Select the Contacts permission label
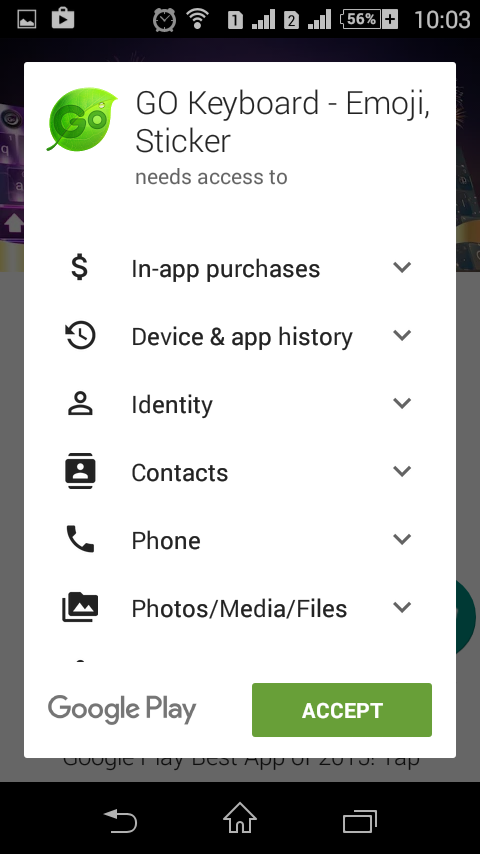Screen dimensions: 480x854 tap(180, 473)
